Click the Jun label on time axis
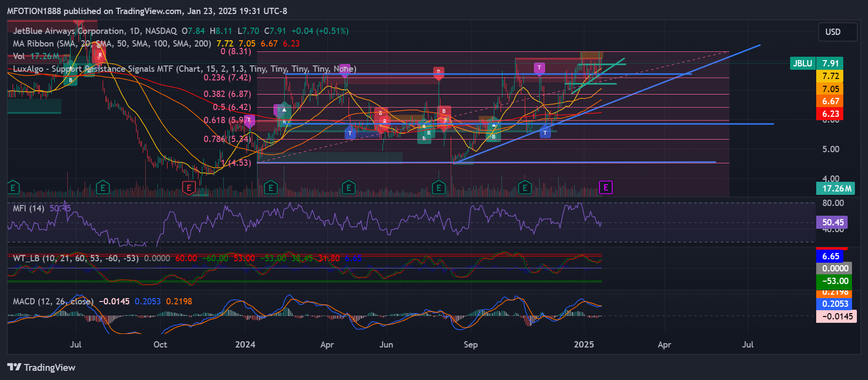The image size is (868, 380). [386, 345]
